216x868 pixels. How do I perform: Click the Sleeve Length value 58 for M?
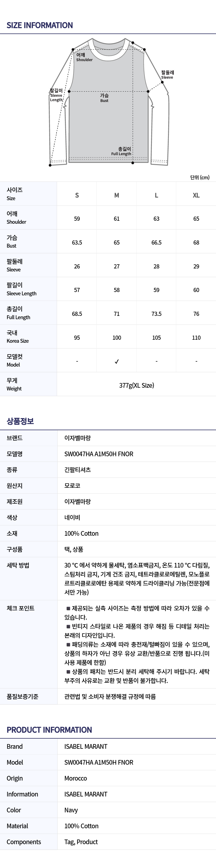click(x=116, y=290)
